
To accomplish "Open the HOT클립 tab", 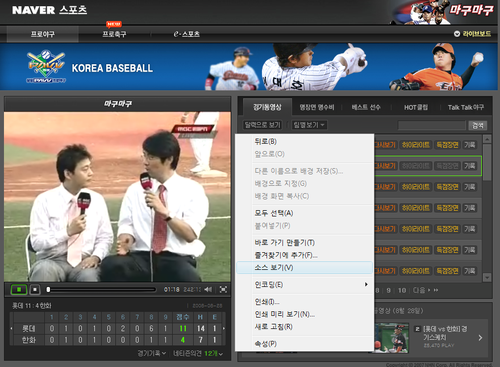I will (x=416, y=107).
